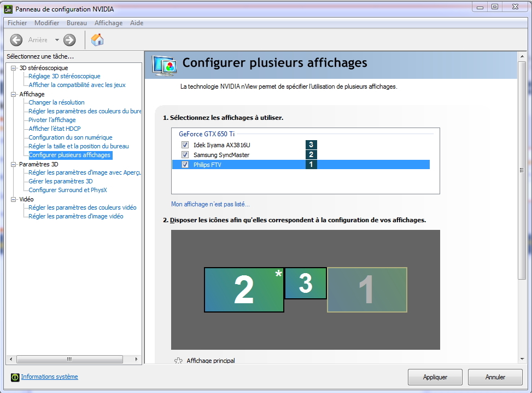Click the Configurer plusieurs affichages header icon
Screen dimensions: 532x393
point(165,65)
